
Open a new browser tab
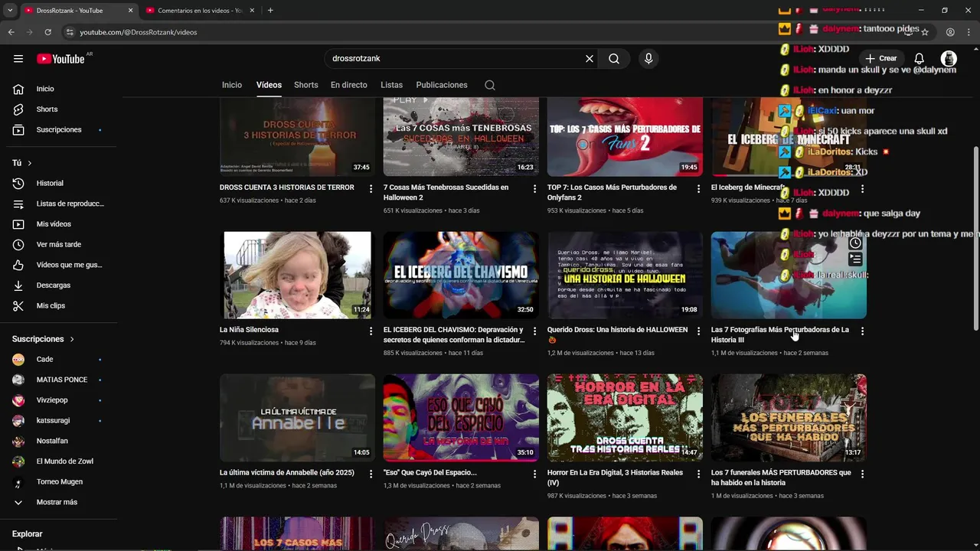click(270, 10)
